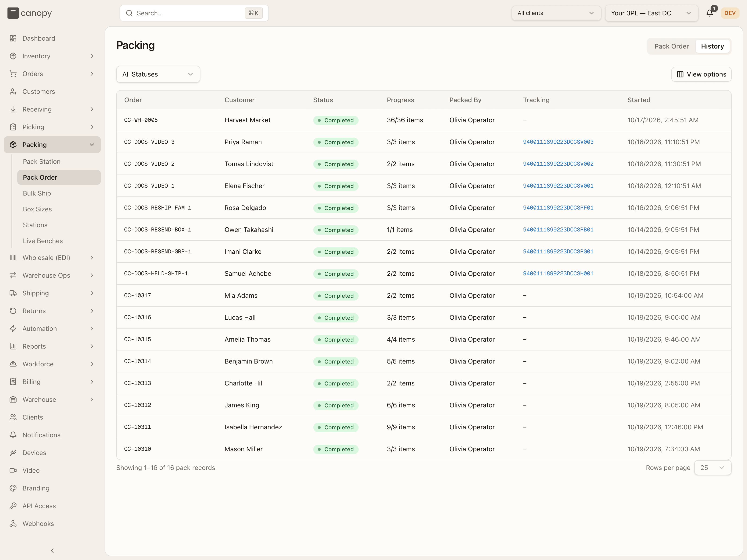Open tracking link 9400111899223DOCSRF01

pyautogui.click(x=558, y=208)
